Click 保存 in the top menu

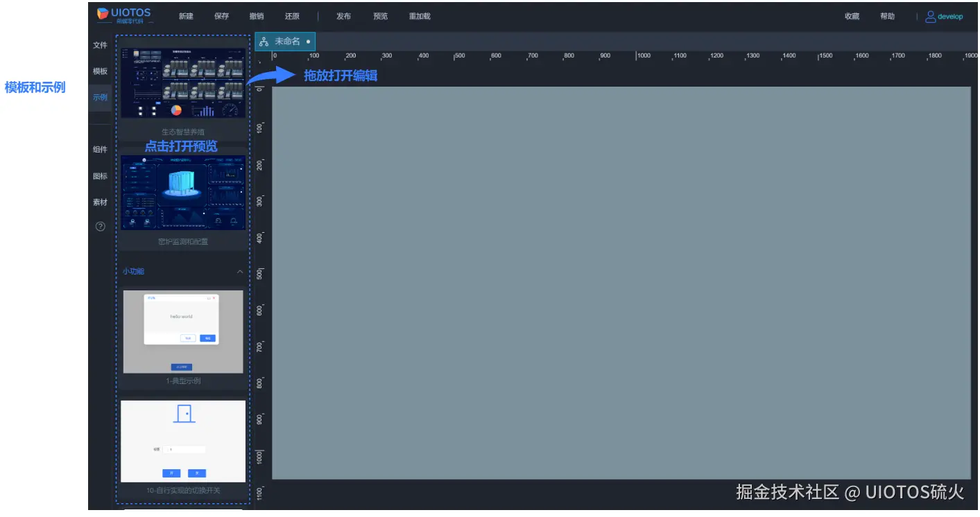[x=221, y=16]
